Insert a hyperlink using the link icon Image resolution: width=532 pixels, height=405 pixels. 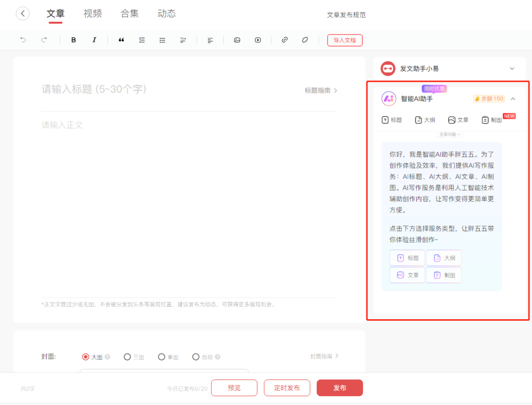click(x=284, y=40)
